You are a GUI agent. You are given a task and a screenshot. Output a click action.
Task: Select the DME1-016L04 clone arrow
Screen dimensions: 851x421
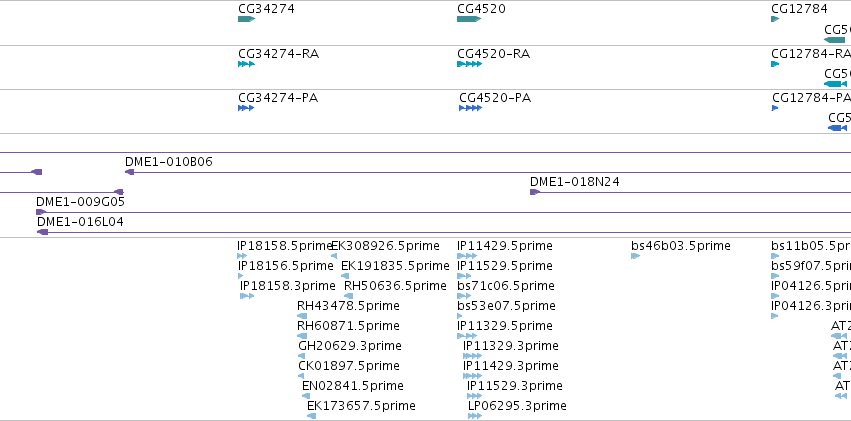tap(42, 232)
